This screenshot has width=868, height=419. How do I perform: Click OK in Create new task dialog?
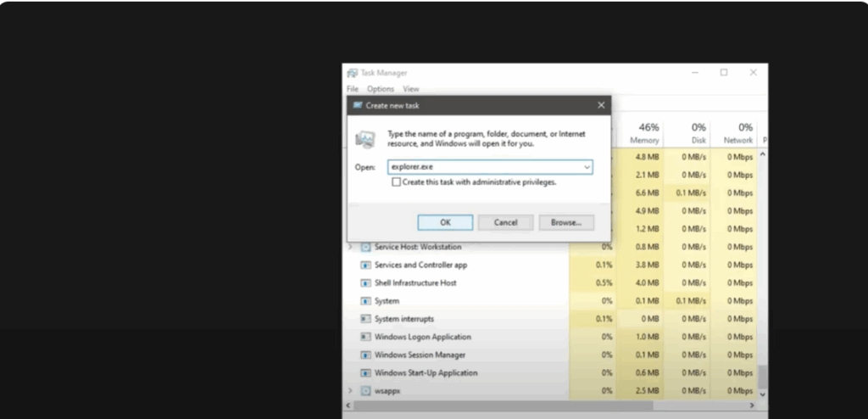(x=445, y=222)
